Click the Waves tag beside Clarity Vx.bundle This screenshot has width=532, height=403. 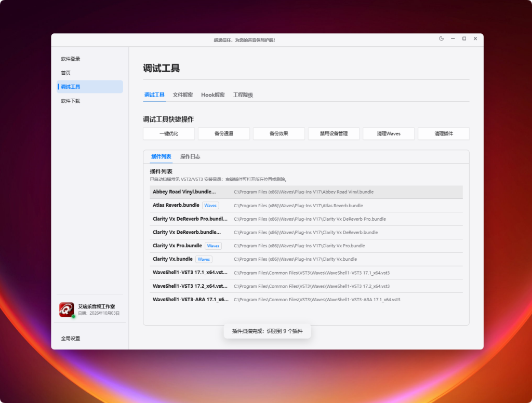(x=204, y=259)
